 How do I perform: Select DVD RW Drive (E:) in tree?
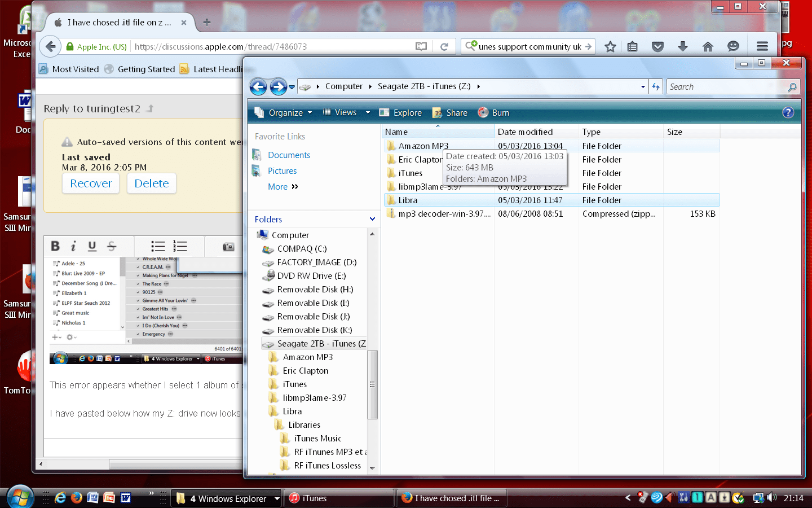tap(311, 276)
